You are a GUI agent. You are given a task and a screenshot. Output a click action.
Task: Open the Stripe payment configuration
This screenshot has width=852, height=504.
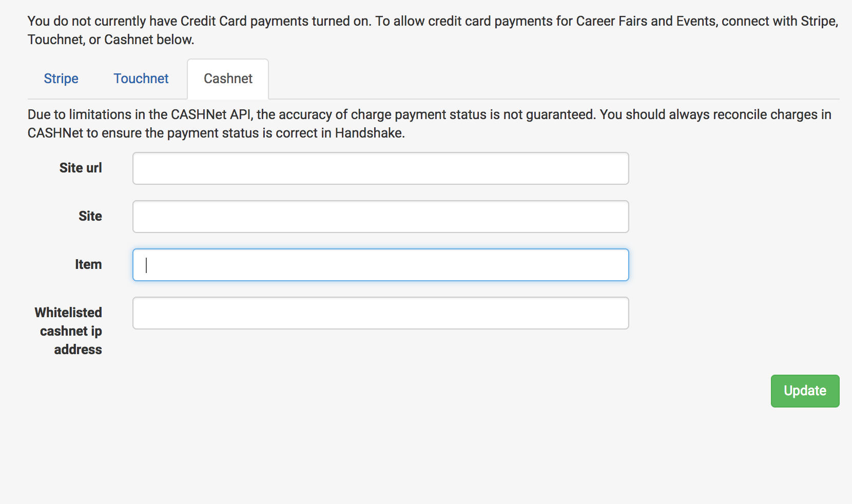point(61,79)
